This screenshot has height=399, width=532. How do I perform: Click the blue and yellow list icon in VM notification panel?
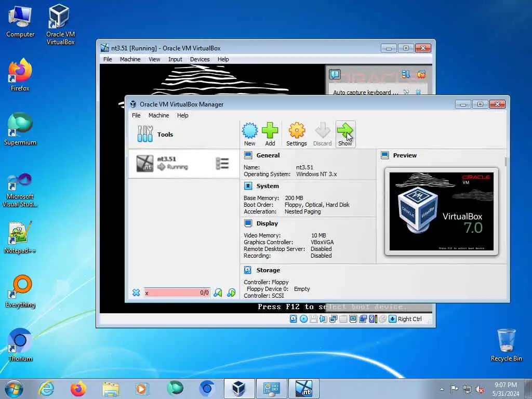click(406, 74)
